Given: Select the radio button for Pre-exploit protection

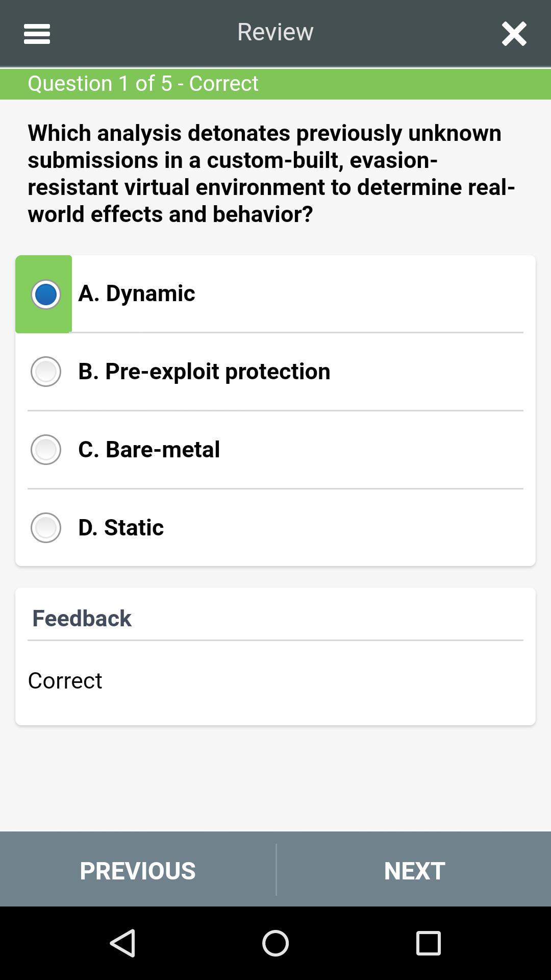Looking at the screenshot, I should 46,372.
